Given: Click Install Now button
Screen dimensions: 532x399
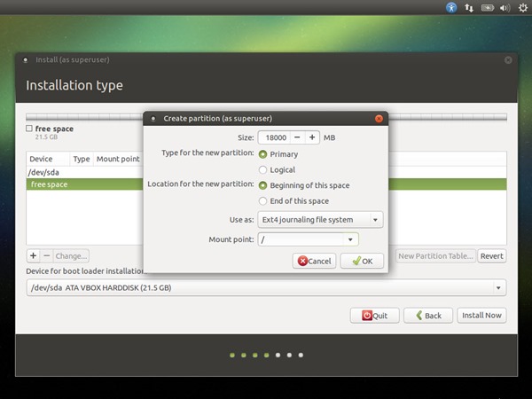Looking at the screenshot, I should pos(481,316).
